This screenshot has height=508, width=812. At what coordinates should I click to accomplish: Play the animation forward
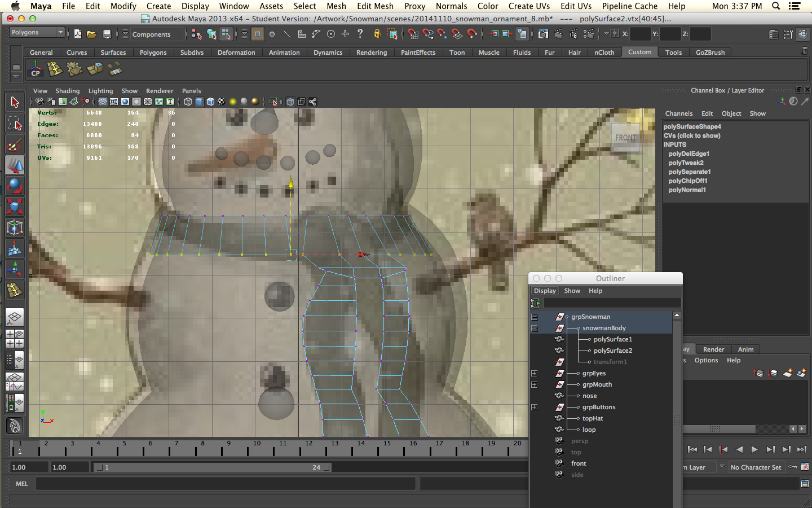(754, 449)
